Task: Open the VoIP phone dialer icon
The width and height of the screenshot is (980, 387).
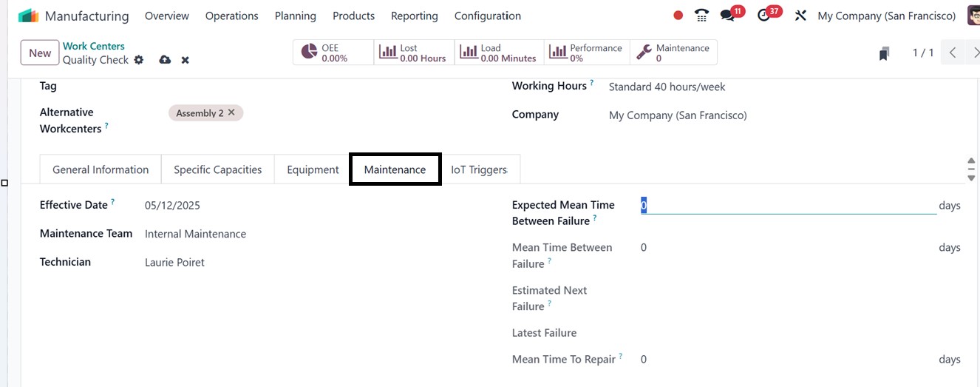Action: point(702,16)
